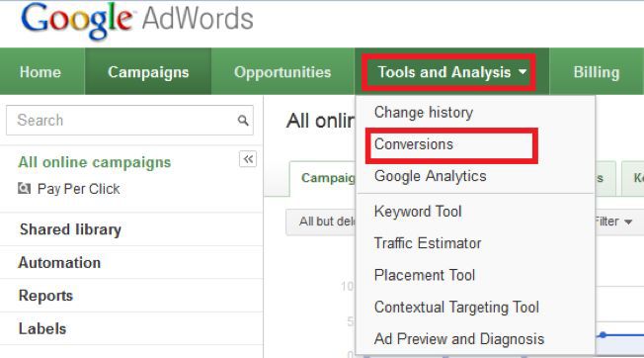Choose Change history menu entry
Image resolution: width=644 pixels, height=358 pixels.
pyautogui.click(x=424, y=112)
